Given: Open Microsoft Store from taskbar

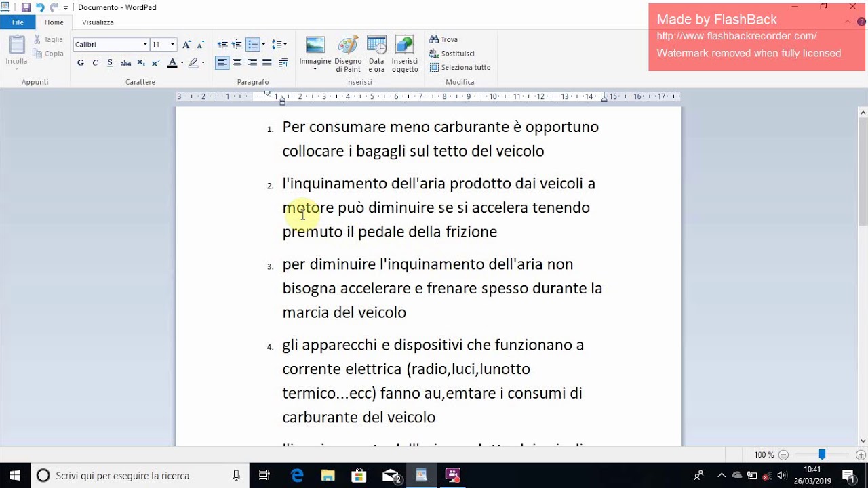Looking at the screenshot, I should point(359,475).
